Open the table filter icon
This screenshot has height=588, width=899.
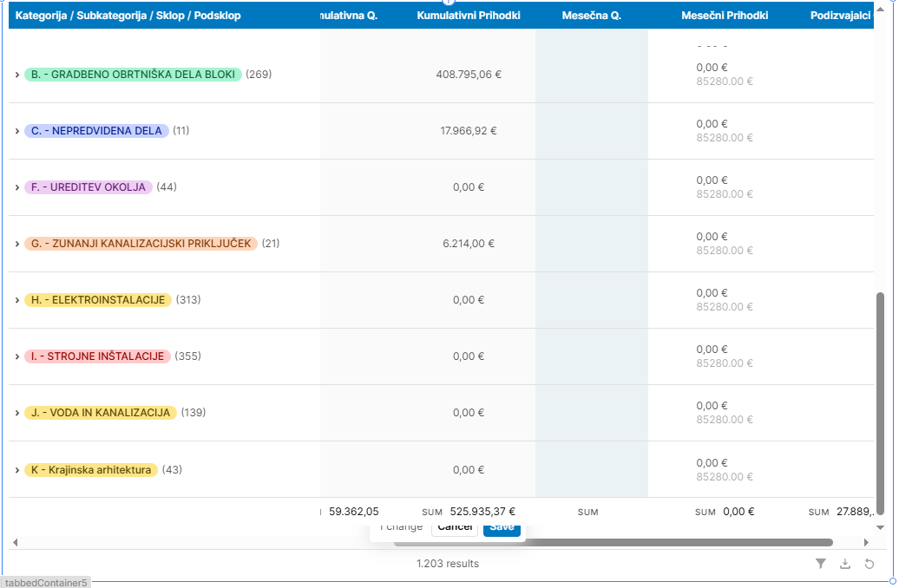coord(820,564)
